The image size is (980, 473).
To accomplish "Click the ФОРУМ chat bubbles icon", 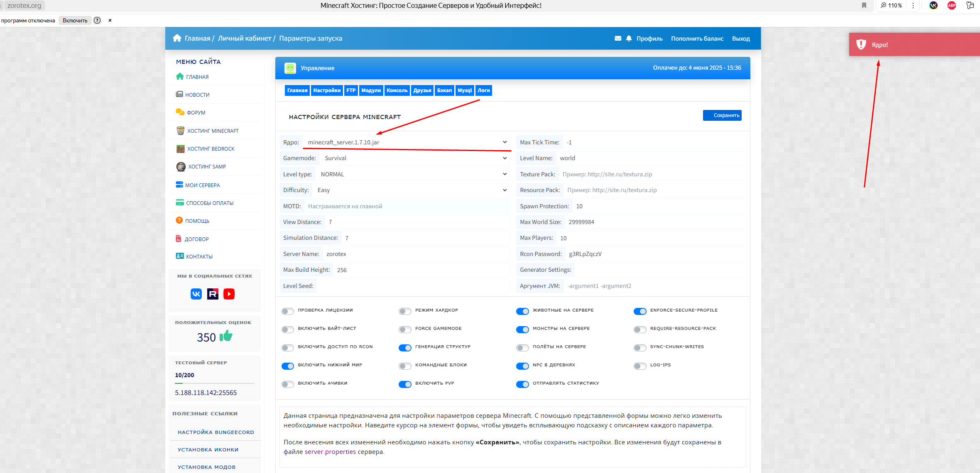I will pyautogui.click(x=180, y=112).
